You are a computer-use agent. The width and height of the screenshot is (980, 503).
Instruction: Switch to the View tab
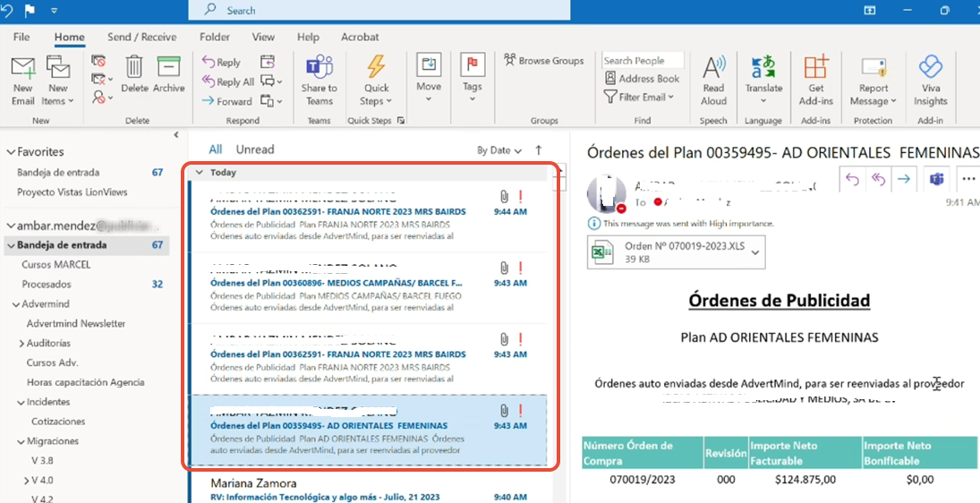pyautogui.click(x=263, y=37)
